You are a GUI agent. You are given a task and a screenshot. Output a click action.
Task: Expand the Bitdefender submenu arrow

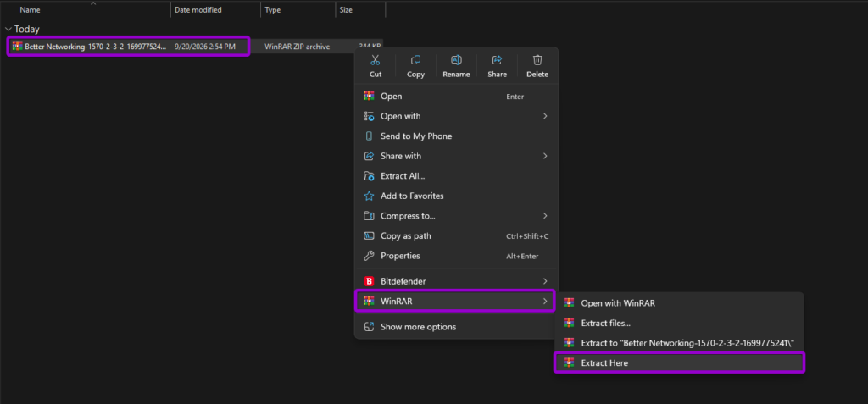tap(545, 281)
